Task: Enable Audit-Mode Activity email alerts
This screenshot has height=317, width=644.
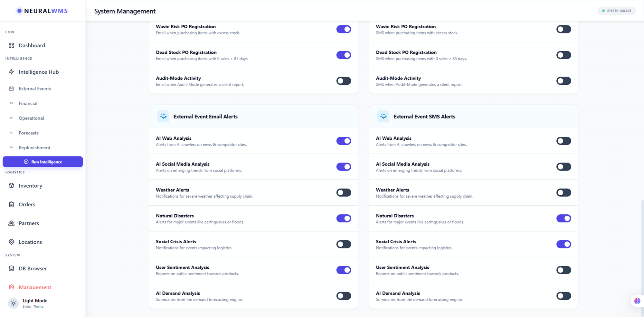Action: pyautogui.click(x=344, y=81)
